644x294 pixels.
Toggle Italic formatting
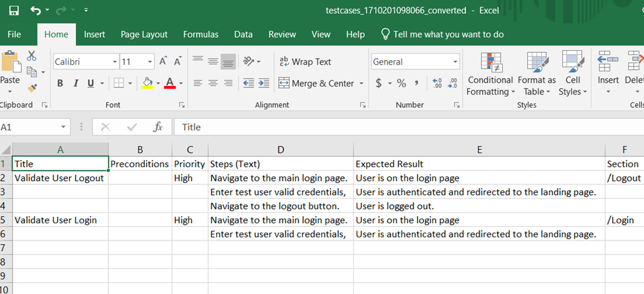(75, 83)
